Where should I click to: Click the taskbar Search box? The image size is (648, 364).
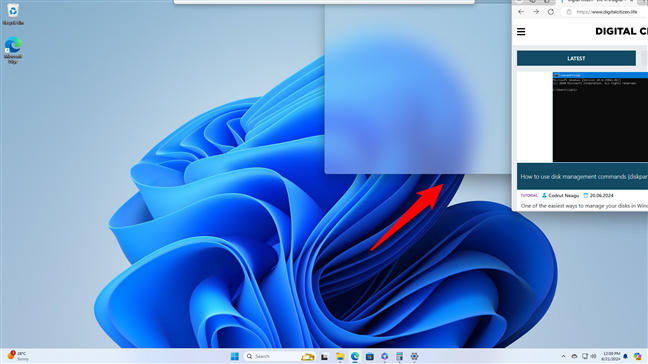tap(279, 356)
